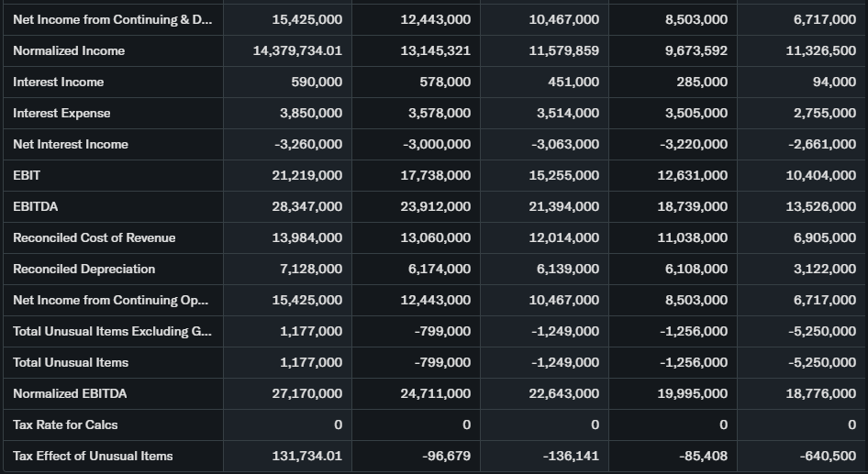Viewport: 868px width, 474px height.
Task: Click "Net Income from Continuing & D..." label
Action: coord(111,19)
